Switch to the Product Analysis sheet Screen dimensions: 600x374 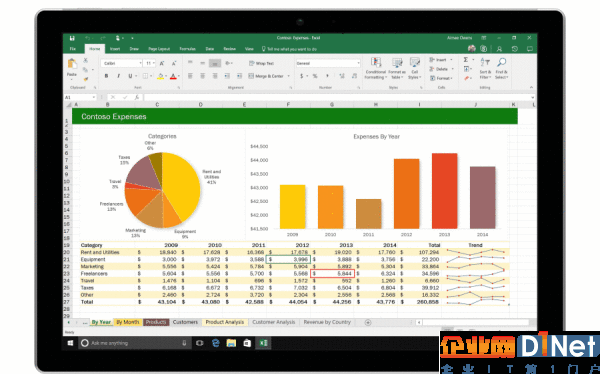[225, 322]
